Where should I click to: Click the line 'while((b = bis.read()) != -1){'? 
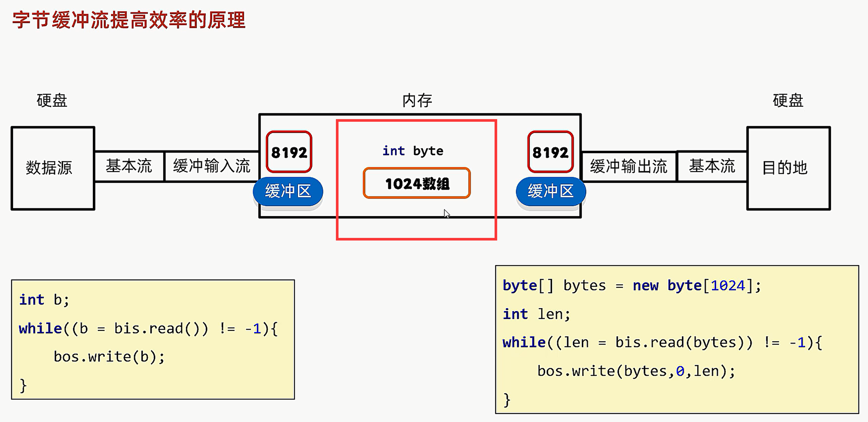tap(148, 328)
